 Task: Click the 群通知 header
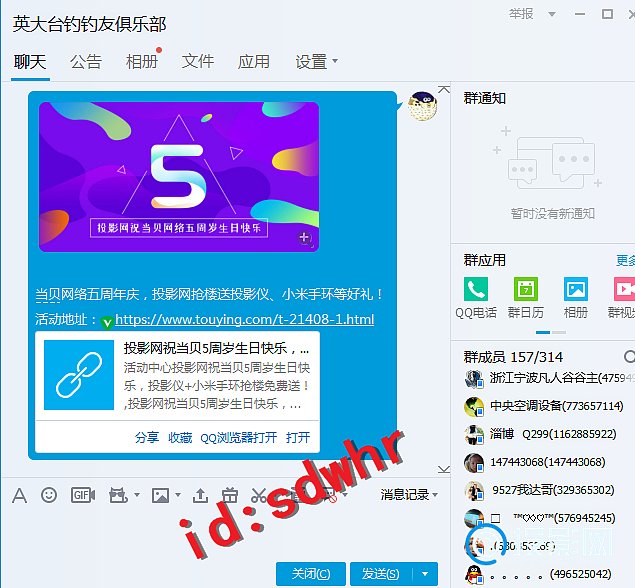pyautogui.click(x=485, y=98)
